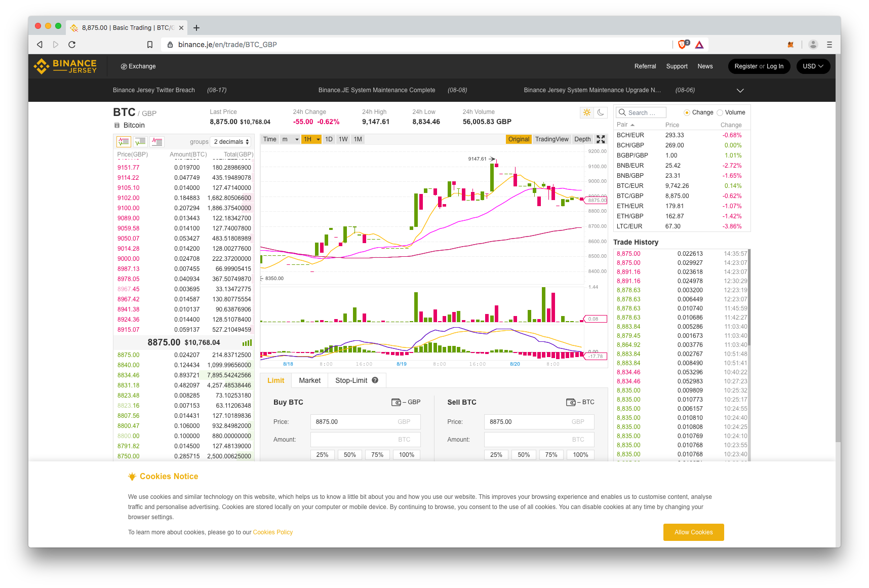Open the 1H interval dropdown arrow
The image size is (869, 588).
[x=319, y=139]
